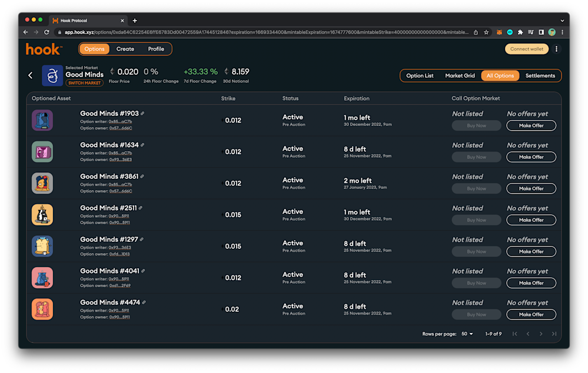The image size is (588, 373).
Task: Select the Options tab
Action: [x=94, y=49]
